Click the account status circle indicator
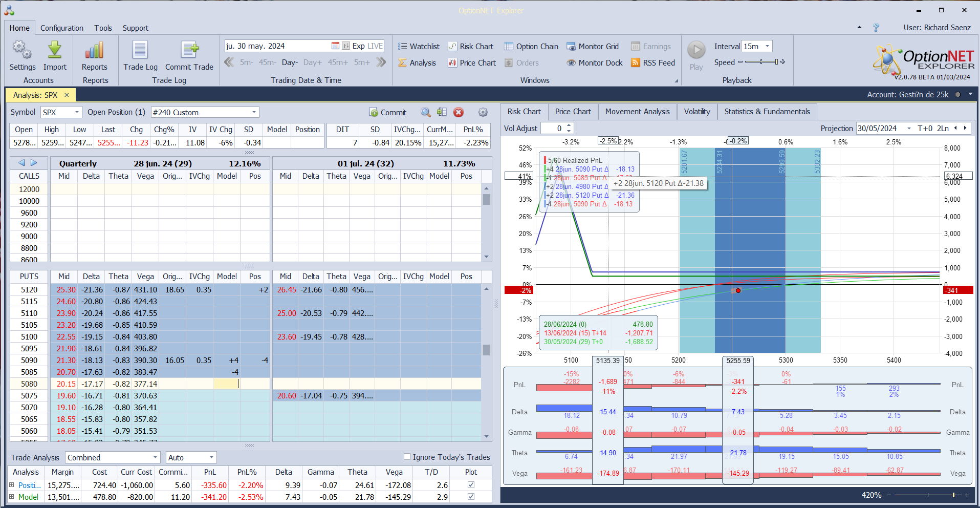The height and width of the screenshot is (508, 980). coord(957,94)
